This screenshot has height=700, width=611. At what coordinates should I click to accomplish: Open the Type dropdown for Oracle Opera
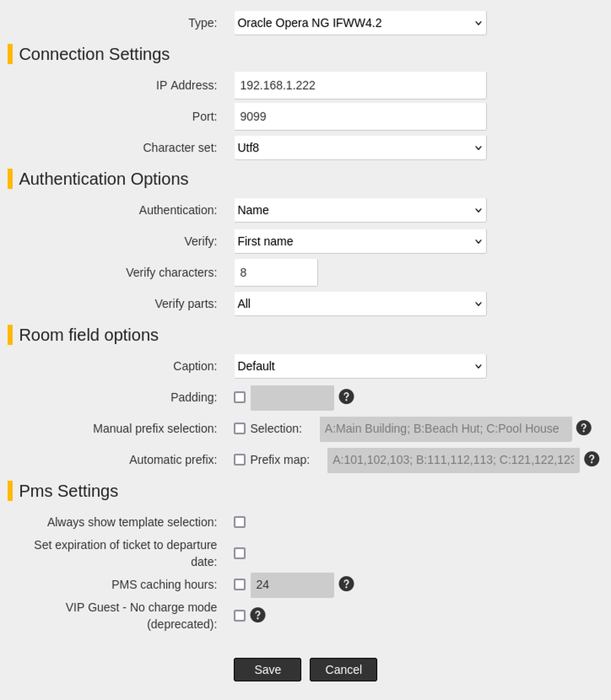pyautogui.click(x=360, y=23)
